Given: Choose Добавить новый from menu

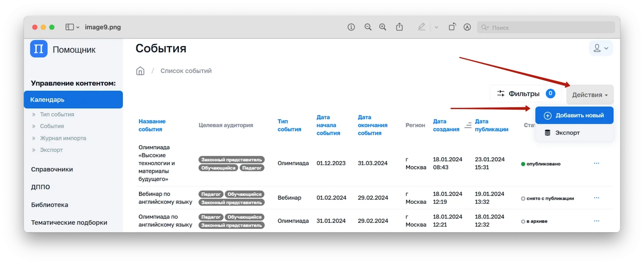Looking at the screenshot, I should [x=574, y=115].
